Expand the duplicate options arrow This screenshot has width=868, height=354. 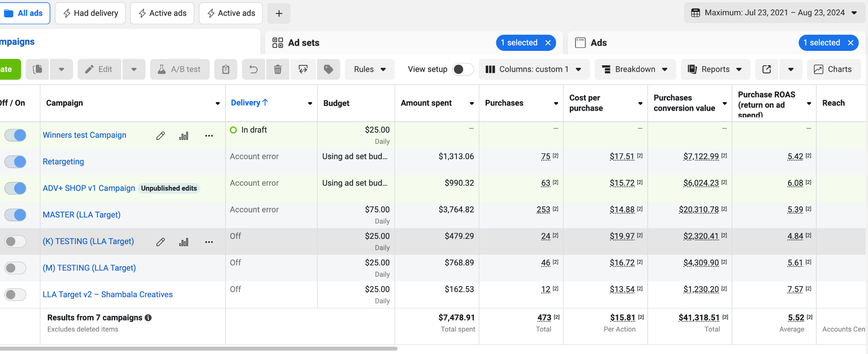click(x=61, y=69)
